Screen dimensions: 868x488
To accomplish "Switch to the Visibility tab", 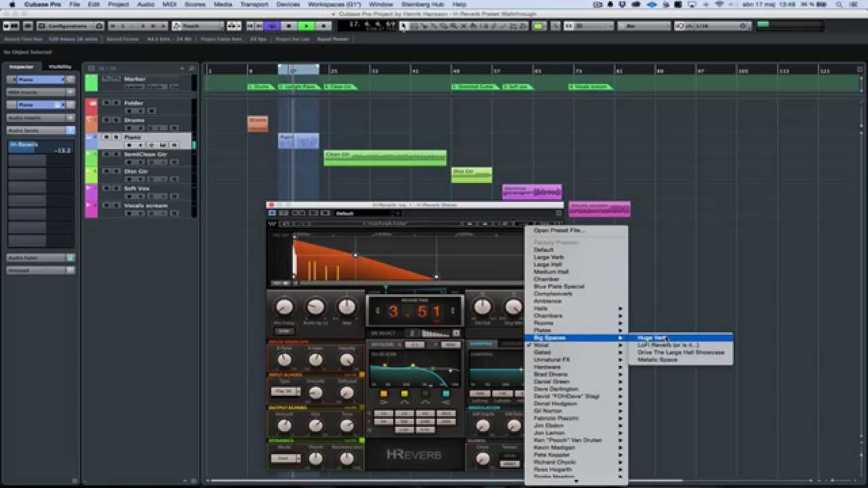I will 60,66.
